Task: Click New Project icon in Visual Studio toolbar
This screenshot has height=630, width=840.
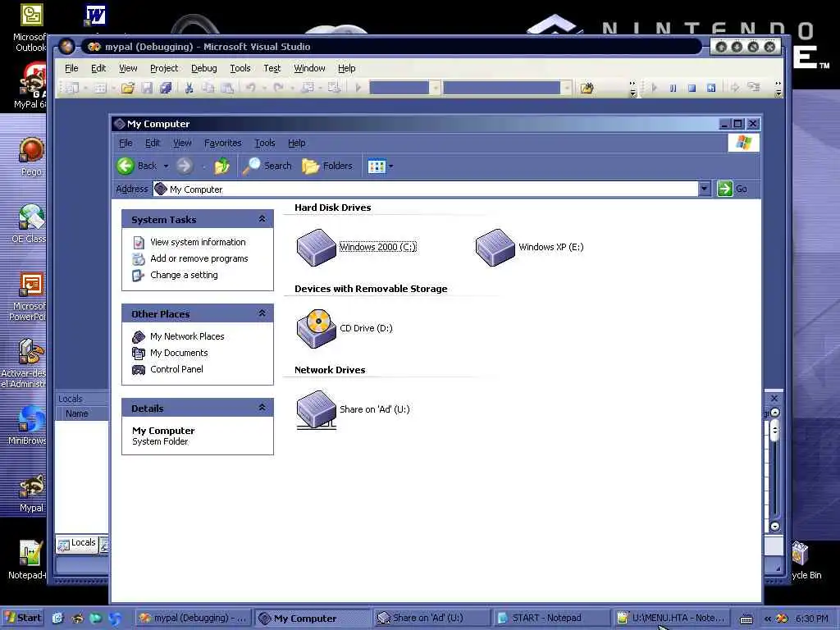Action: [x=72, y=88]
